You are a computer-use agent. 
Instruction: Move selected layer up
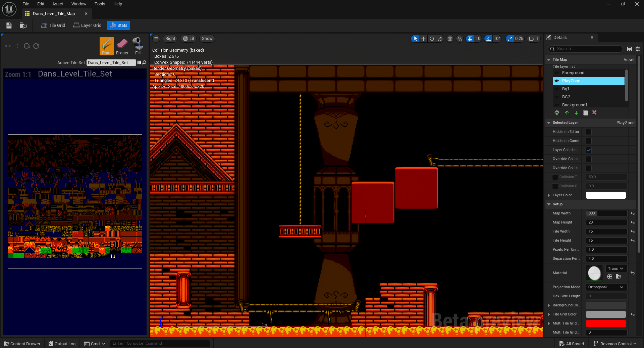pyautogui.click(x=567, y=113)
